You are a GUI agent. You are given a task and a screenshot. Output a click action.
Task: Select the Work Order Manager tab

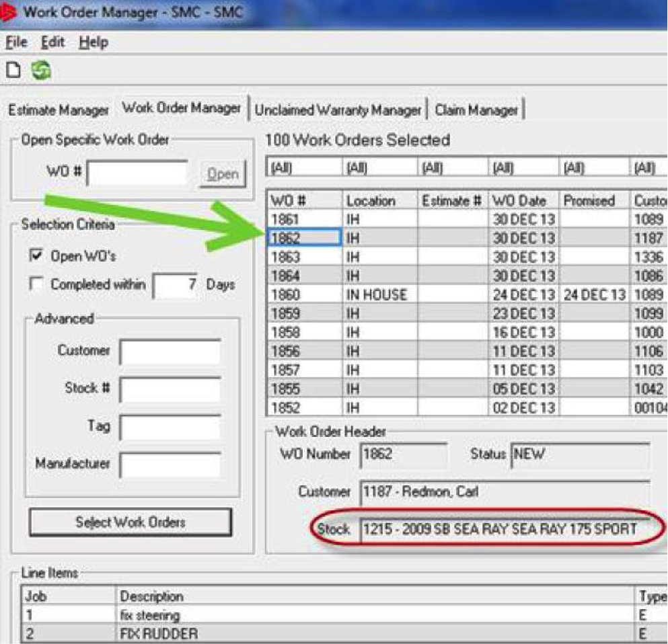[181, 108]
